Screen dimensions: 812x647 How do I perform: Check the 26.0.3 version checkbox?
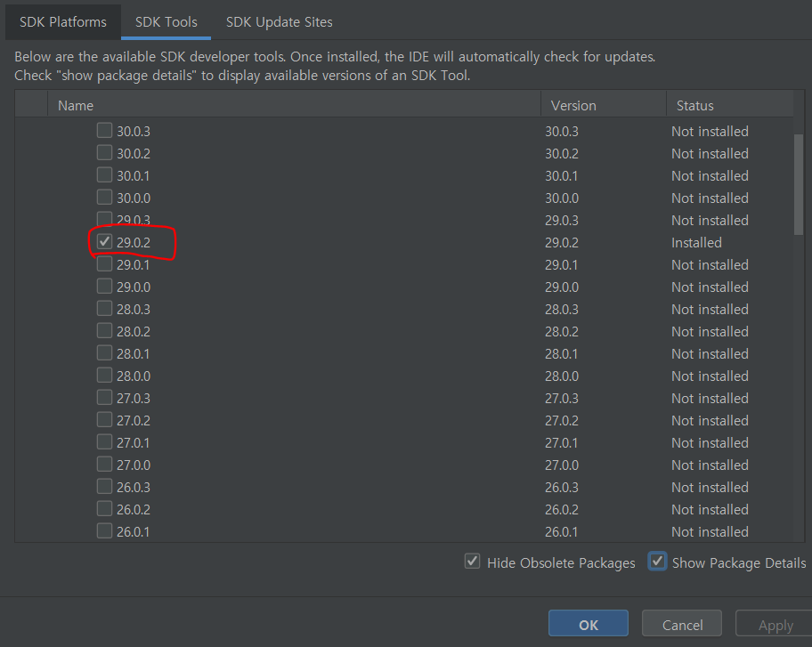click(104, 487)
